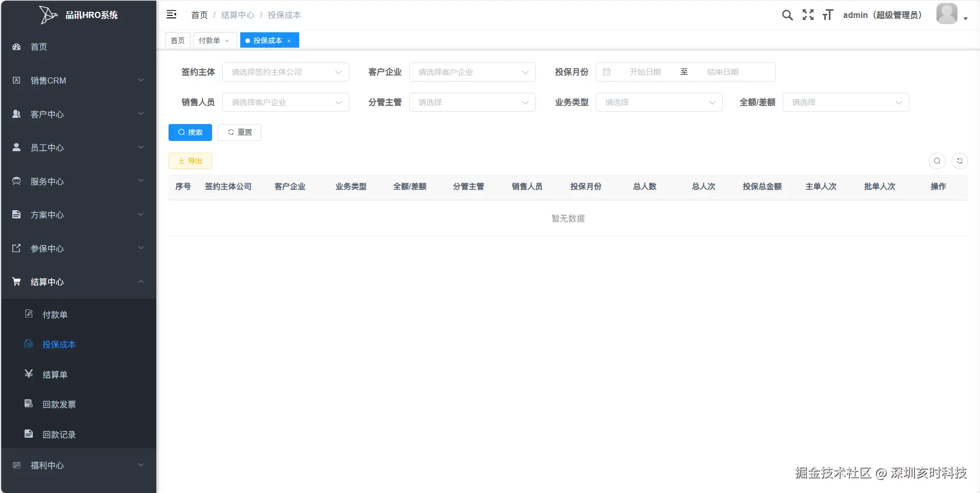Click the 投保总金额 column header
Image resolution: width=980 pixels, height=493 pixels.
point(762,187)
